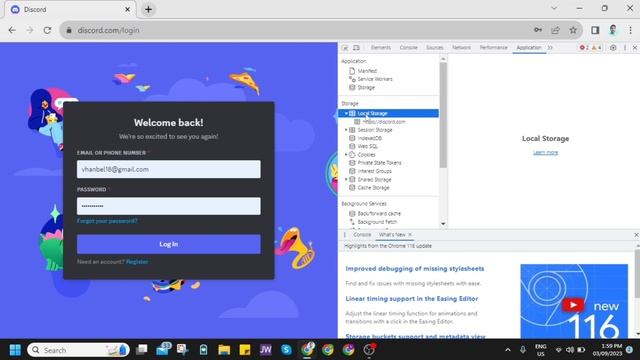Open the drawer three-dot menu beside Console
The height and width of the screenshot is (360, 640).
click(345, 235)
